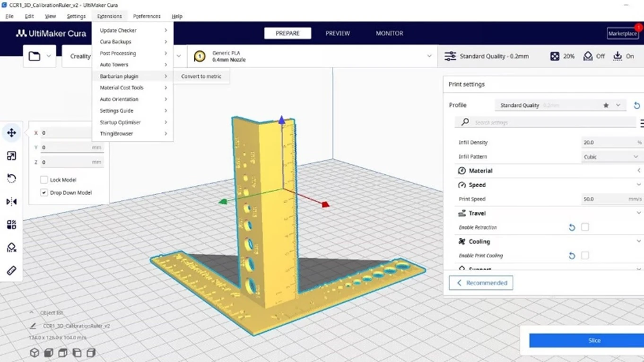
Task: Switch to the PREVIEW tab
Action: coord(338,34)
